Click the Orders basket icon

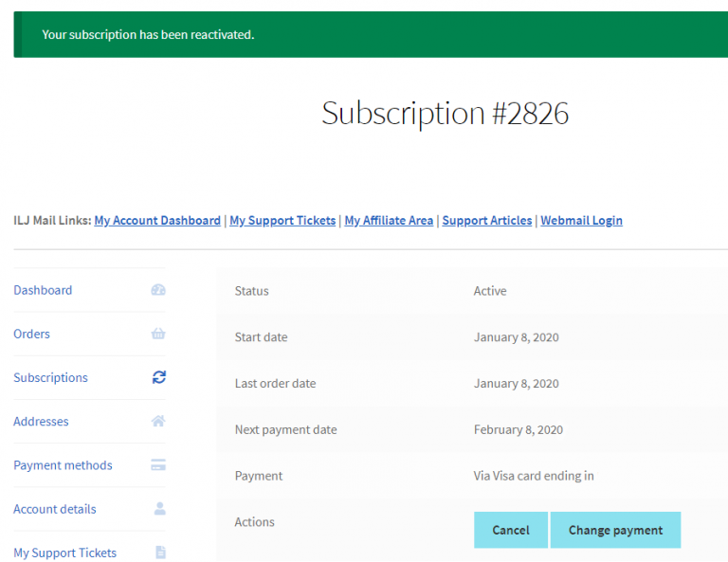click(158, 334)
